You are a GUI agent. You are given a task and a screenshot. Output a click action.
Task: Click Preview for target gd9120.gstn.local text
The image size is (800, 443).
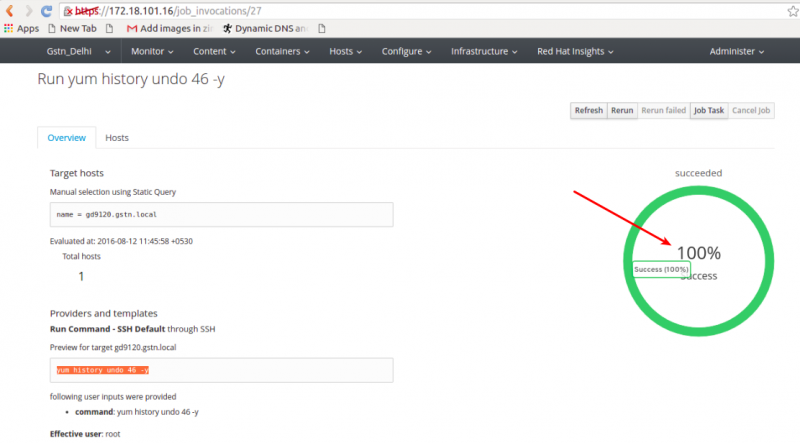coord(113,348)
